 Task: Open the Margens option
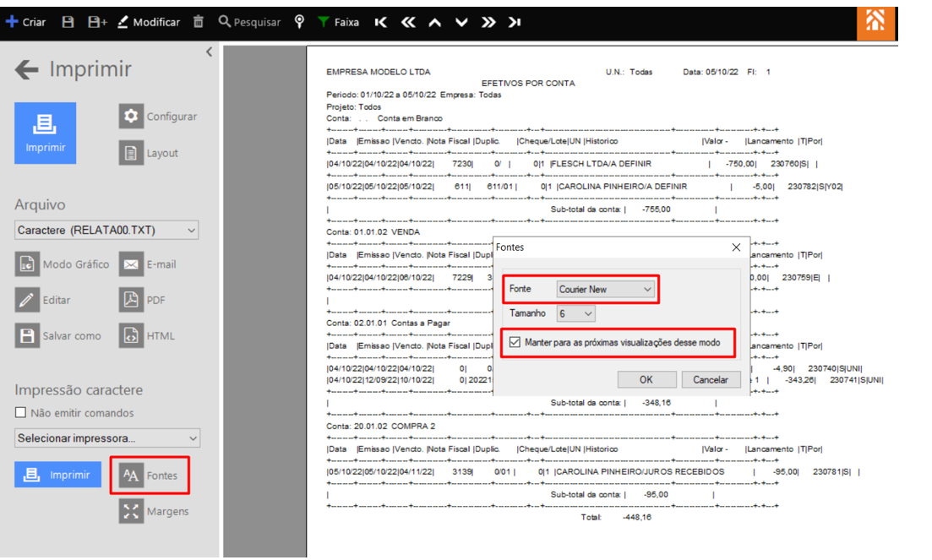coord(155,511)
